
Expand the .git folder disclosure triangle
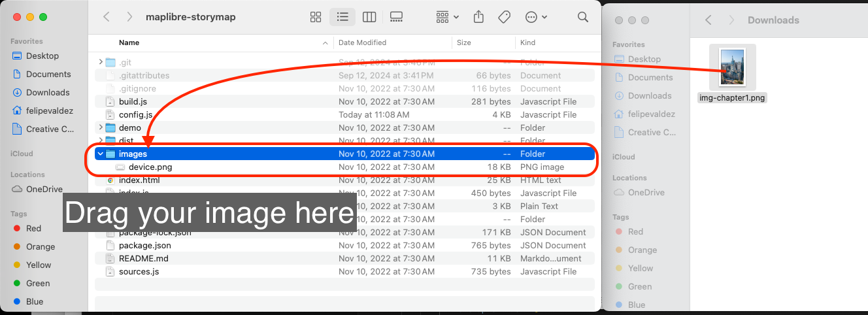coord(100,62)
